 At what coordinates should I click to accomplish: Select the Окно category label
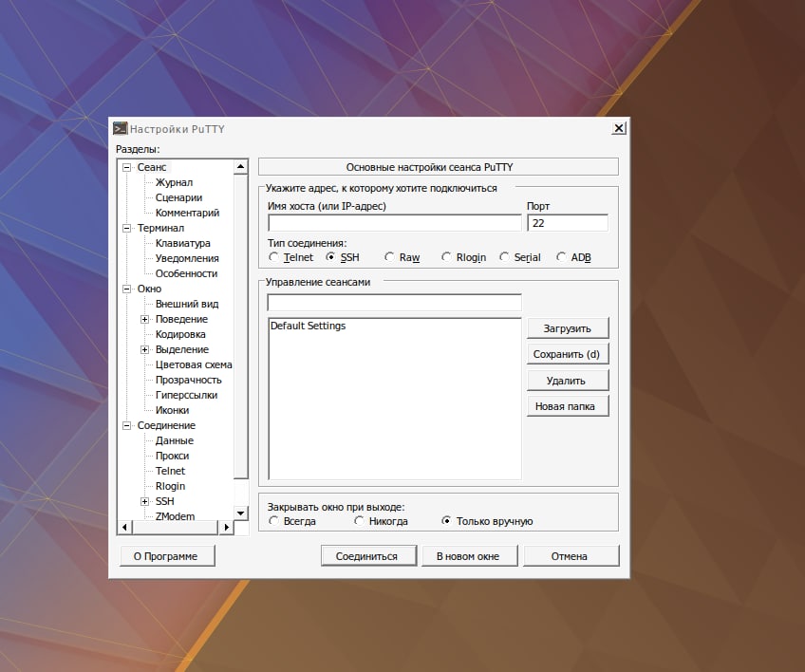tap(149, 289)
